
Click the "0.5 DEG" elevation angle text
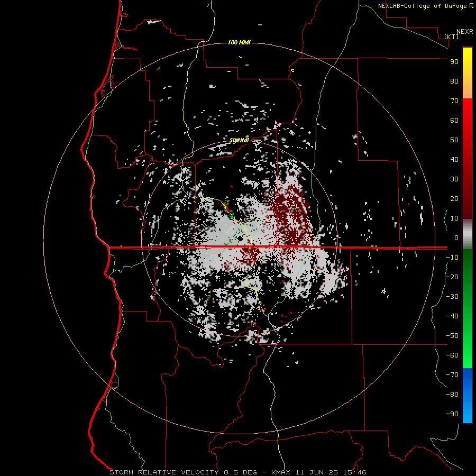pyautogui.click(x=241, y=472)
